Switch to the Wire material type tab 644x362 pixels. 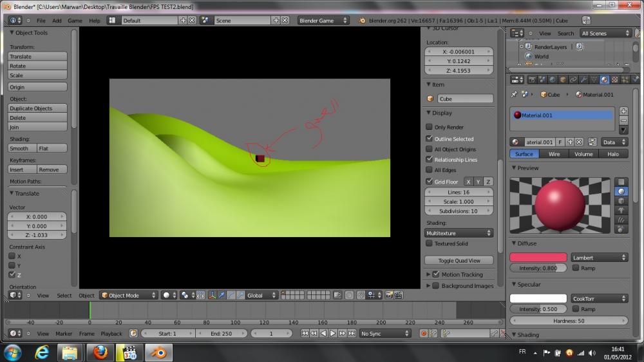[554, 154]
